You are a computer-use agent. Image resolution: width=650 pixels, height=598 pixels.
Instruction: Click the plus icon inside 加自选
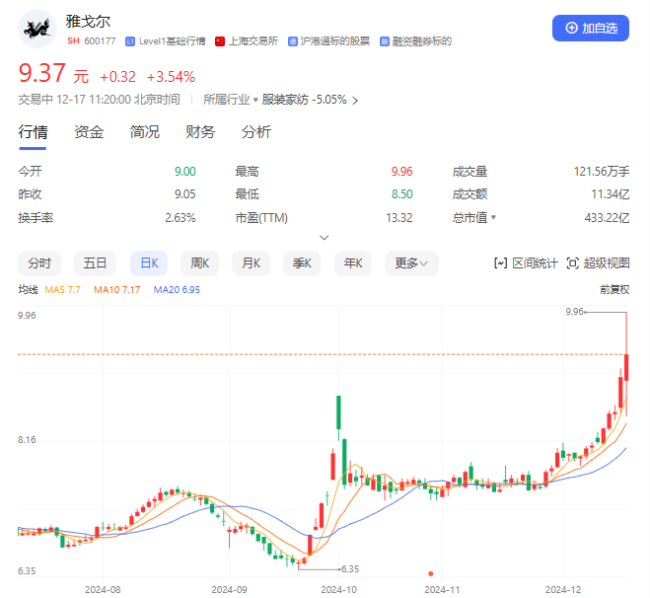[571, 28]
